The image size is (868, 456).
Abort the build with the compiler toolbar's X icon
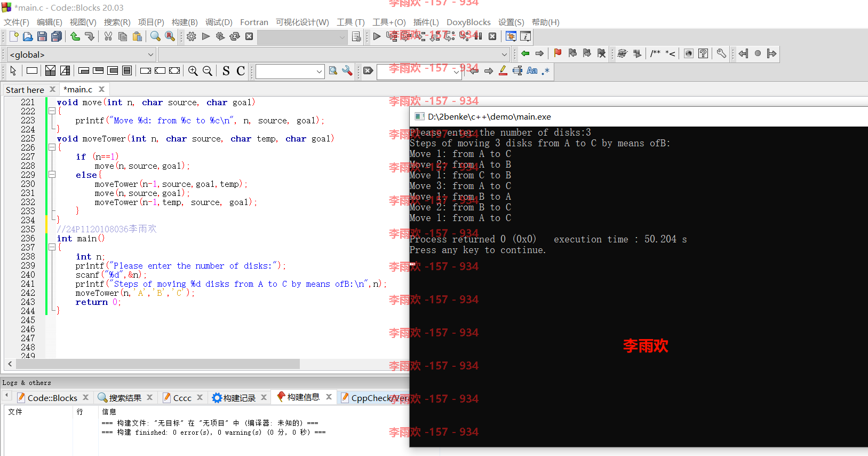point(249,36)
